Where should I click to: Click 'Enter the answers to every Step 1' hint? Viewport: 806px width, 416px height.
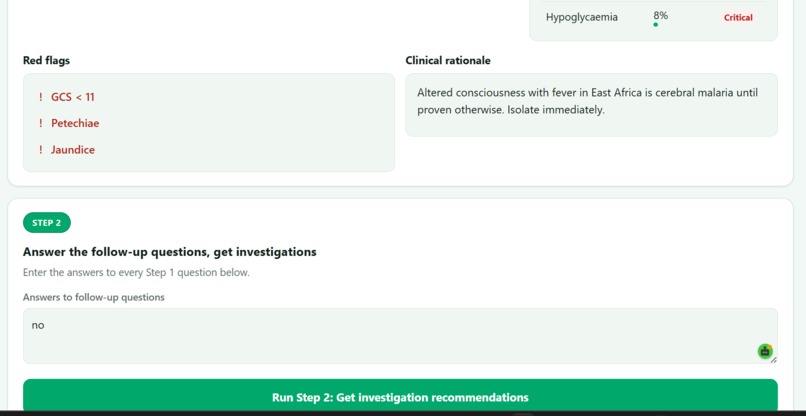(136, 273)
